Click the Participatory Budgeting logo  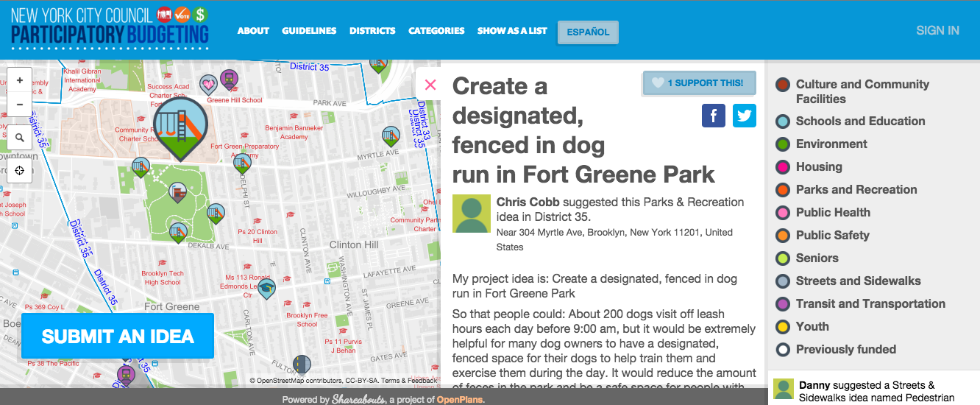point(110,27)
